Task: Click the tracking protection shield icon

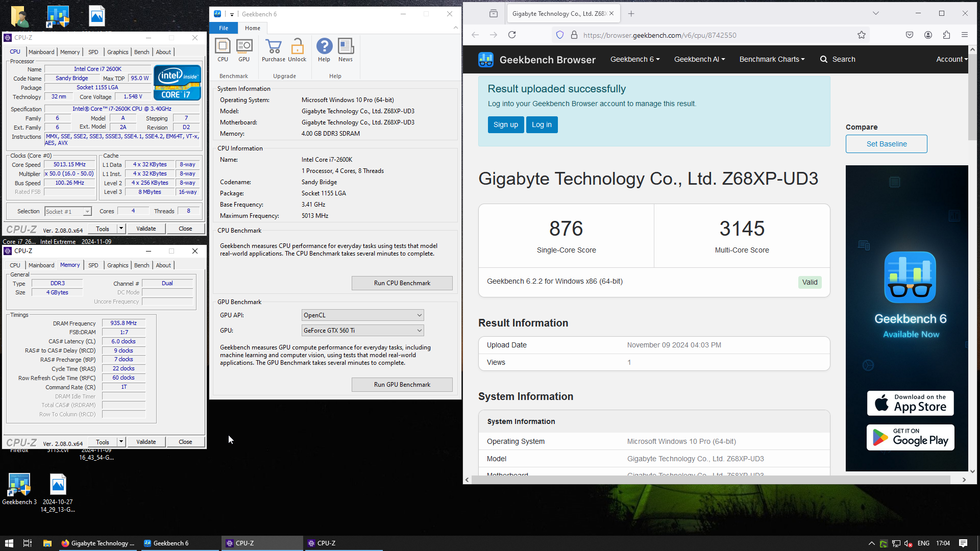Action: [x=560, y=35]
